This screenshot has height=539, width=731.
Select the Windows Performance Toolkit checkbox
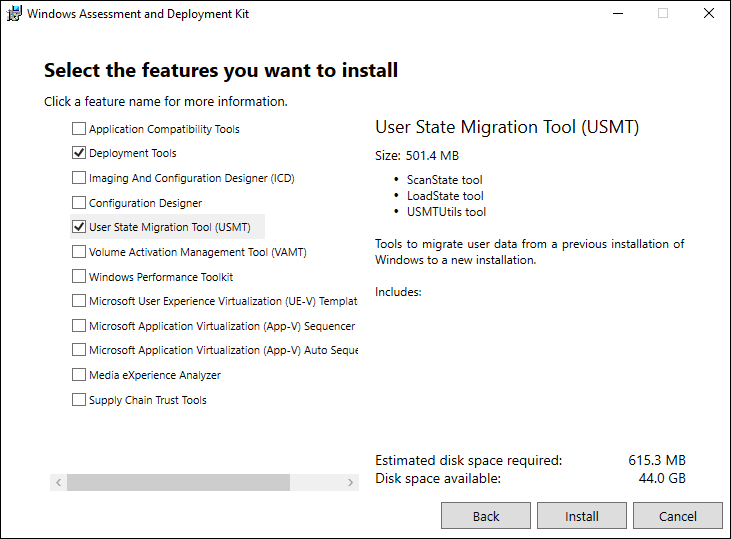point(79,277)
